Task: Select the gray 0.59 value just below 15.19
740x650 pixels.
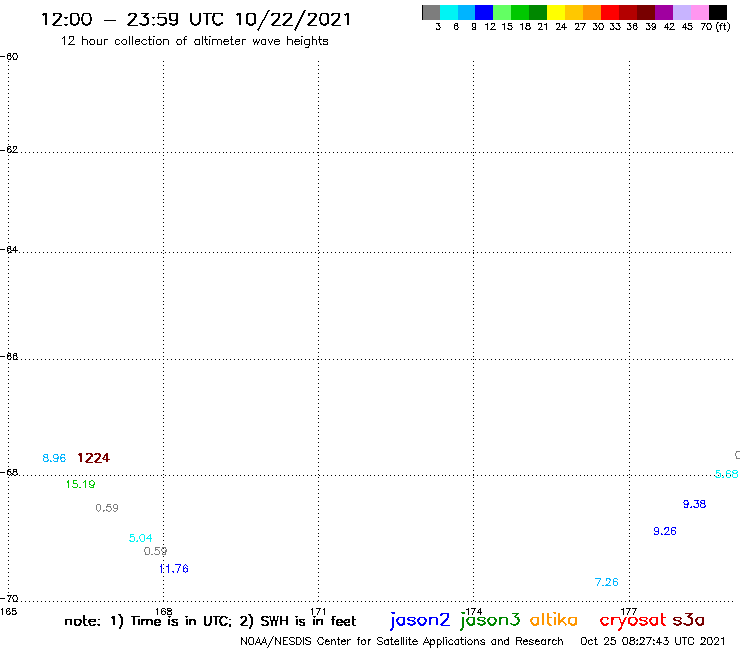Action: 107,508
